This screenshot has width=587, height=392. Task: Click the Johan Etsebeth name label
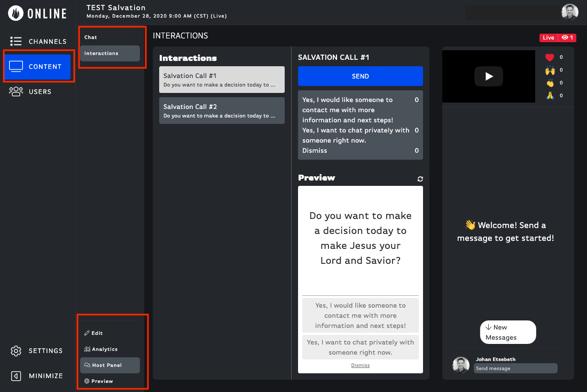click(495, 359)
